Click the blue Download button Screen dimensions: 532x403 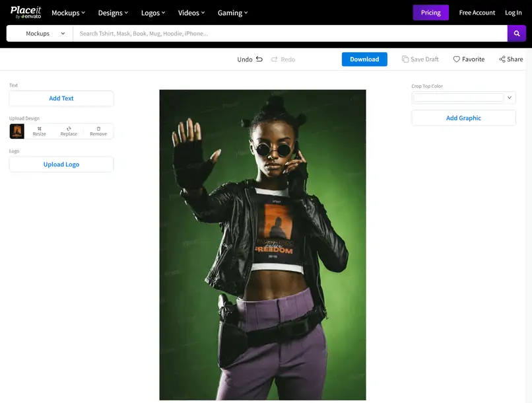(364, 59)
